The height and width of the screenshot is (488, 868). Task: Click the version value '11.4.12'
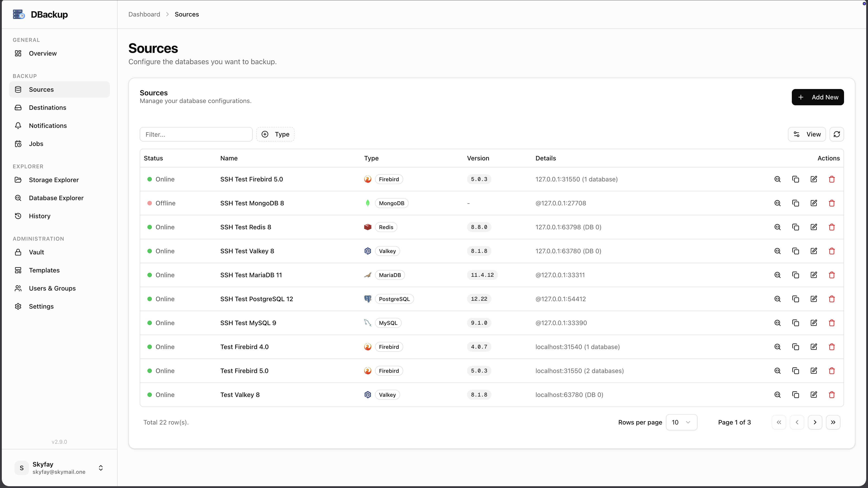[482, 275]
